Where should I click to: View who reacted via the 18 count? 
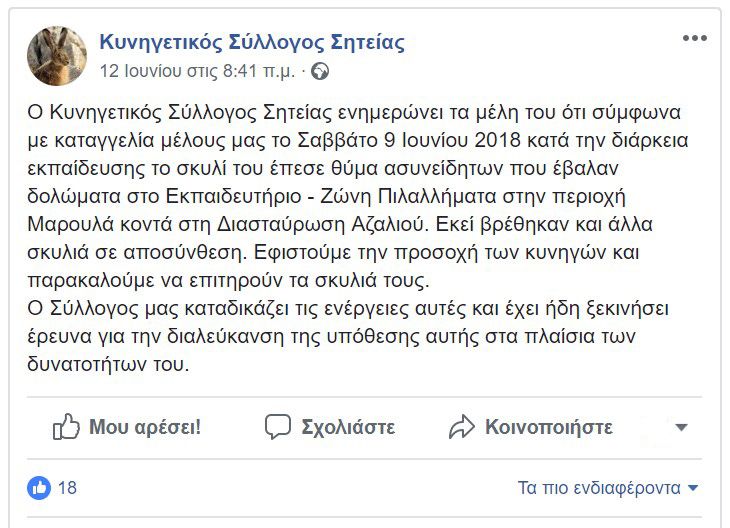click(x=68, y=488)
